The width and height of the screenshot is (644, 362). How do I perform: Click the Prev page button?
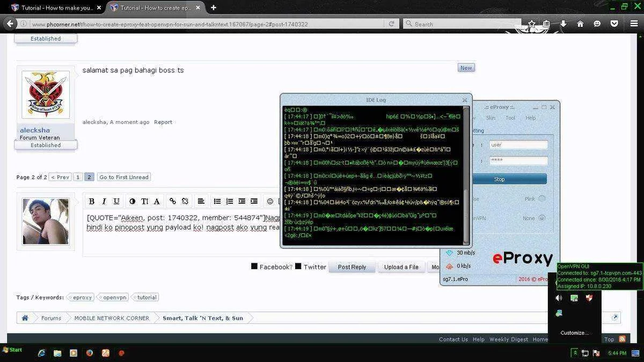[x=60, y=177]
